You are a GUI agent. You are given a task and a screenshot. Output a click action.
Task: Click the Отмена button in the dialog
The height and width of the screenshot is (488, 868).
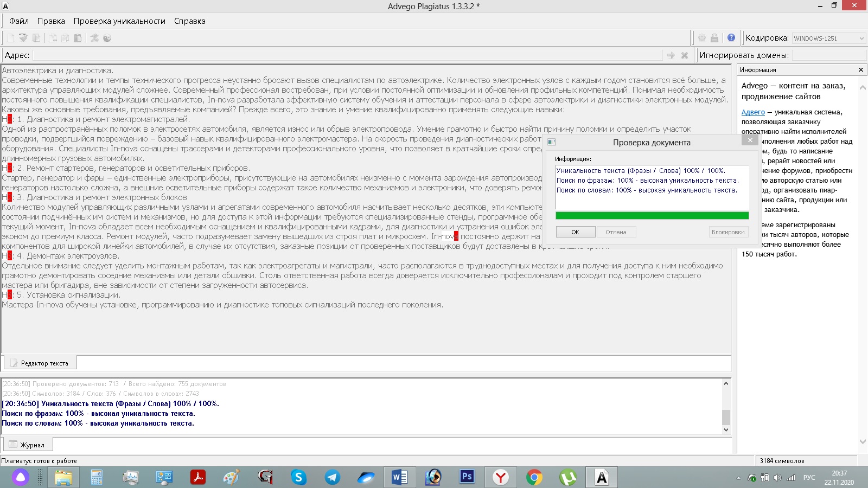[616, 232]
